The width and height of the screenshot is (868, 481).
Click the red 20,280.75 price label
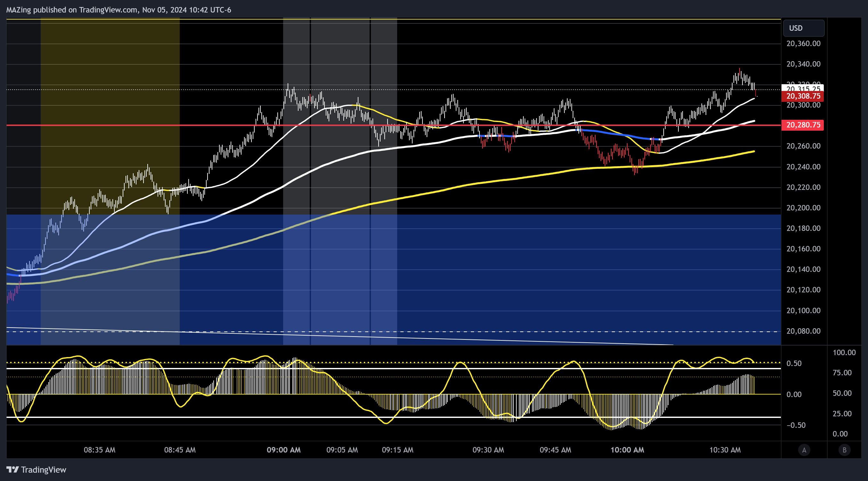tap(803, 125)
